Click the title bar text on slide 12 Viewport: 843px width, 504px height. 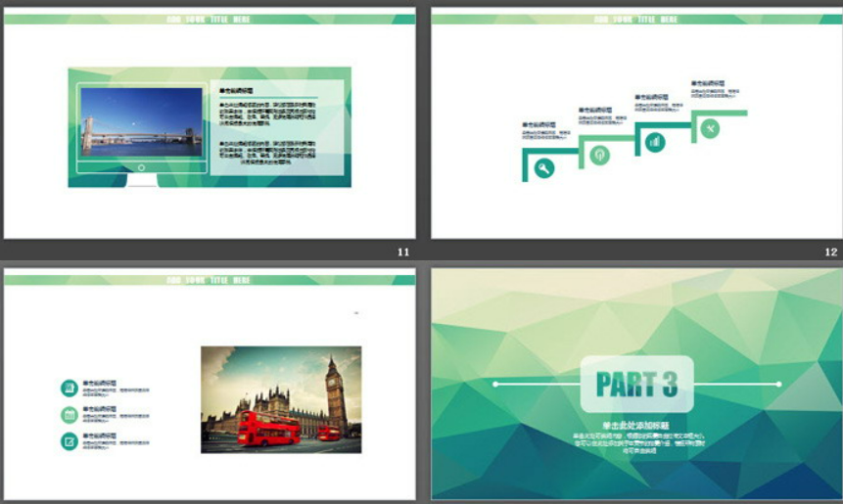(636, 19)
